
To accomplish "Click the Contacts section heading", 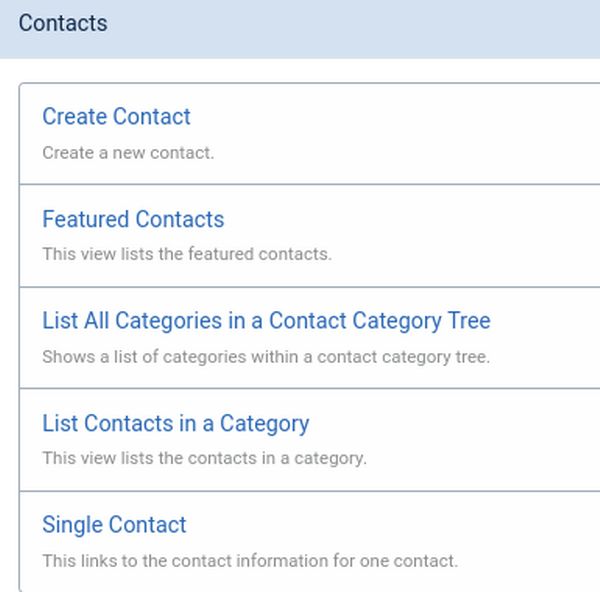I will tap(63, 23).
